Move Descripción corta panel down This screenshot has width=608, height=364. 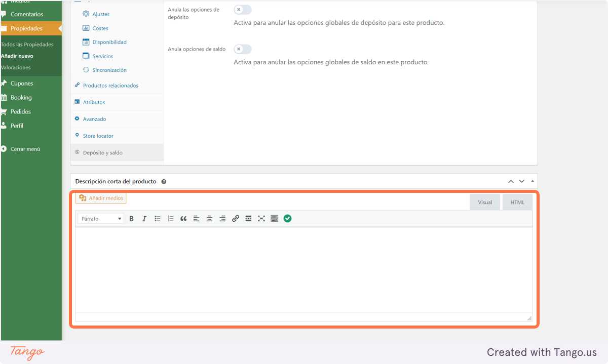521,181
